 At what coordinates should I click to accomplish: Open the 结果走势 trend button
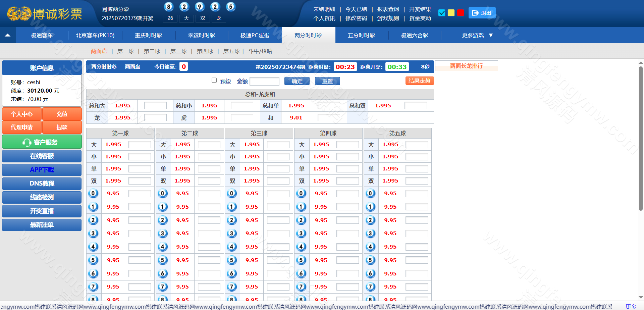pyautogui.click(x=419, y=81)
